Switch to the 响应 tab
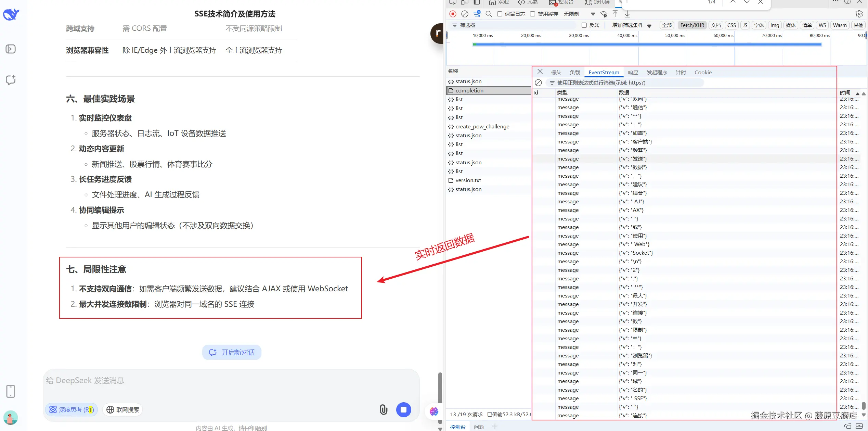 [633, 73]
